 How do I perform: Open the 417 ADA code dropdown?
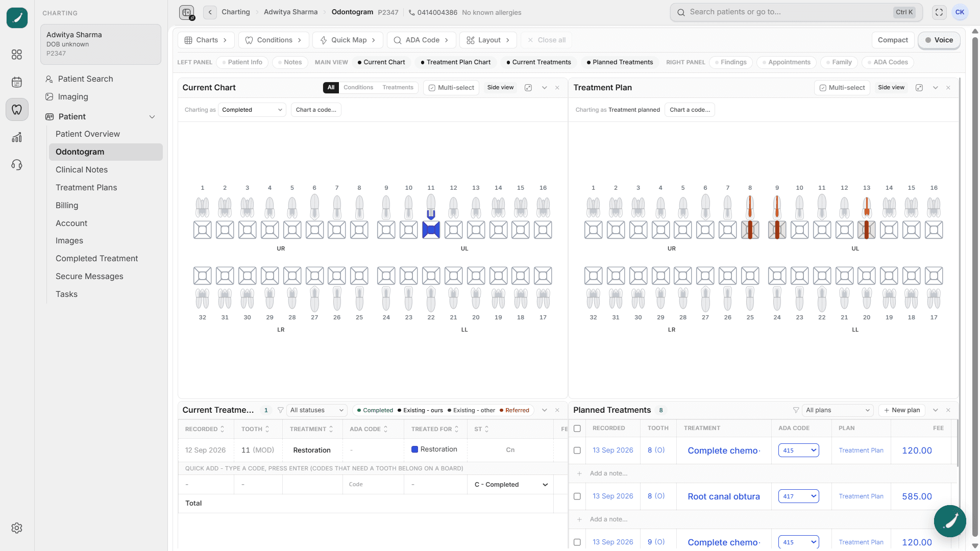[799, 496]
